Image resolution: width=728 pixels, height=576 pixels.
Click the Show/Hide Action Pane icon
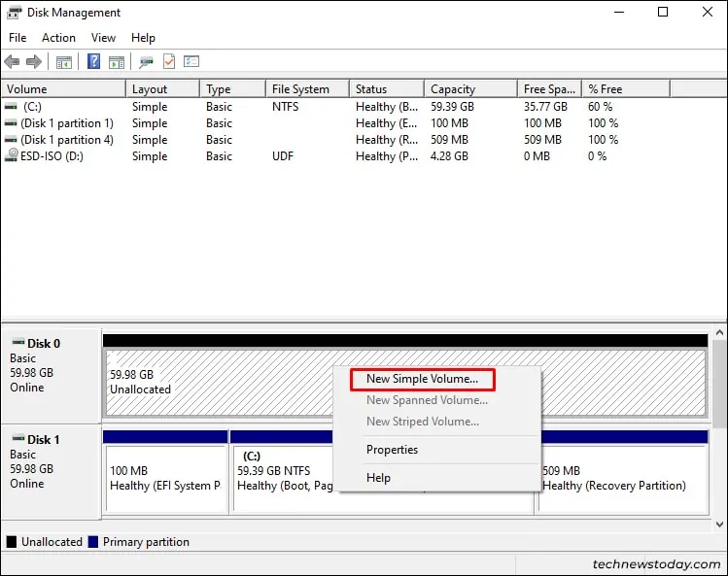pyautogui.click(x=117, y=62)
